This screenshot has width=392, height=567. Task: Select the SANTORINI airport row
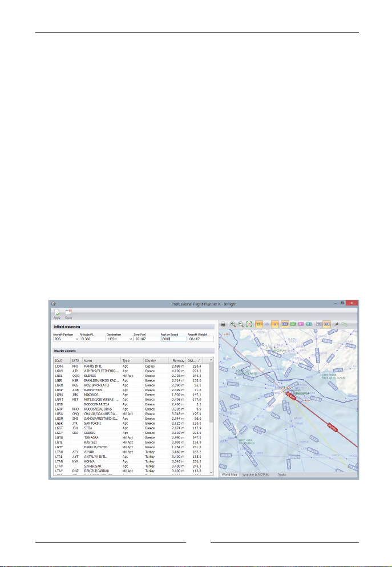coord(131,423)
